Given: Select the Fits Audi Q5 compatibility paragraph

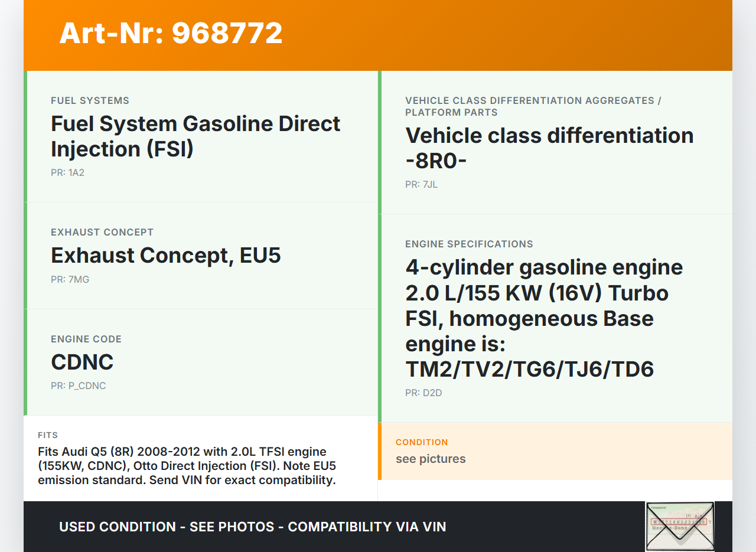Looking at the screenshot, I should (187, 466).
